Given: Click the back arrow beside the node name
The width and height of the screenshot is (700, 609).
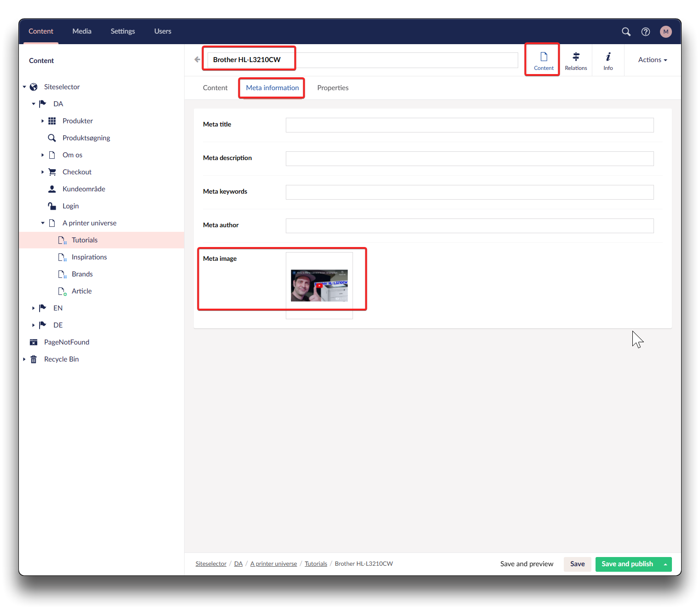Looking at the screenshot, I should point(197,59).
